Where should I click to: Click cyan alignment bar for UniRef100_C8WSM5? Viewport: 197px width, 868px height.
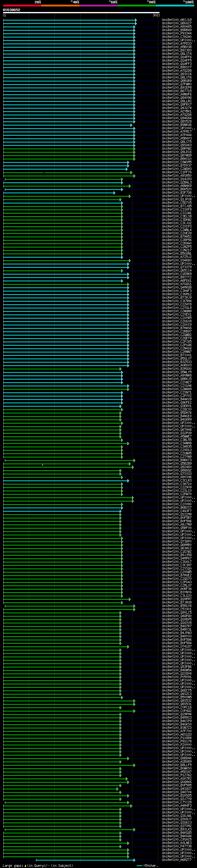coord(66,162)
